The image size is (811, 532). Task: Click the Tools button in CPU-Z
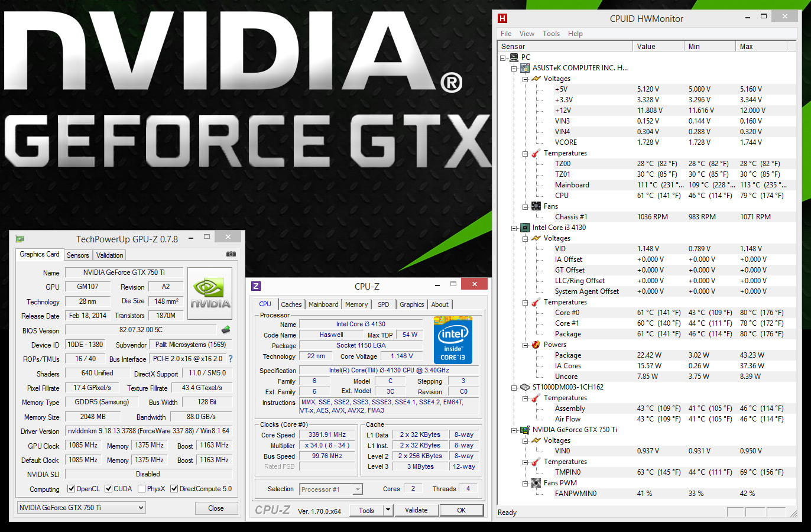(366, 510)
